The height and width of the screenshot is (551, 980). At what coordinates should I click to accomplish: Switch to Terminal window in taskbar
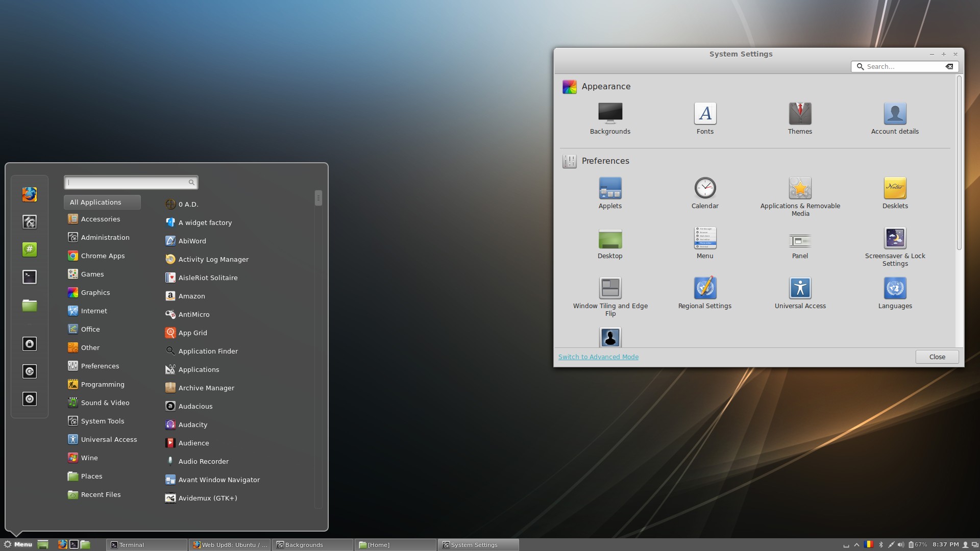tap(146, 544)
